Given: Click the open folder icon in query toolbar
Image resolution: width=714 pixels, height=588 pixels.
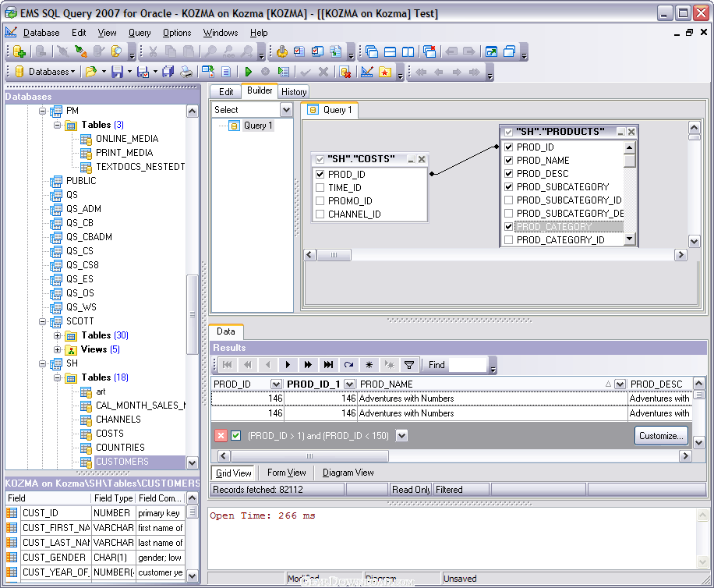Looking at the screenshot, I should (91, 72).
